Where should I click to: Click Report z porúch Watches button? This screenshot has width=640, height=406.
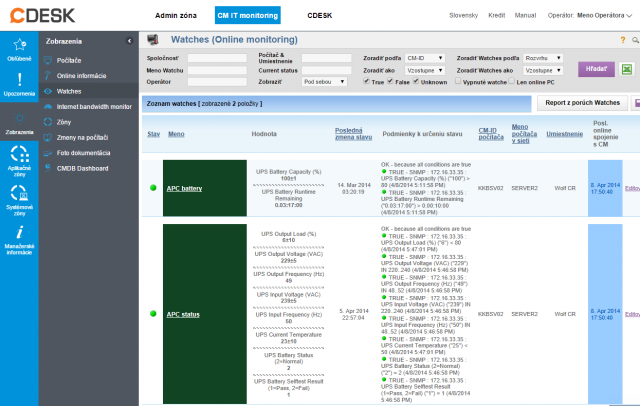tap(582, 103)
